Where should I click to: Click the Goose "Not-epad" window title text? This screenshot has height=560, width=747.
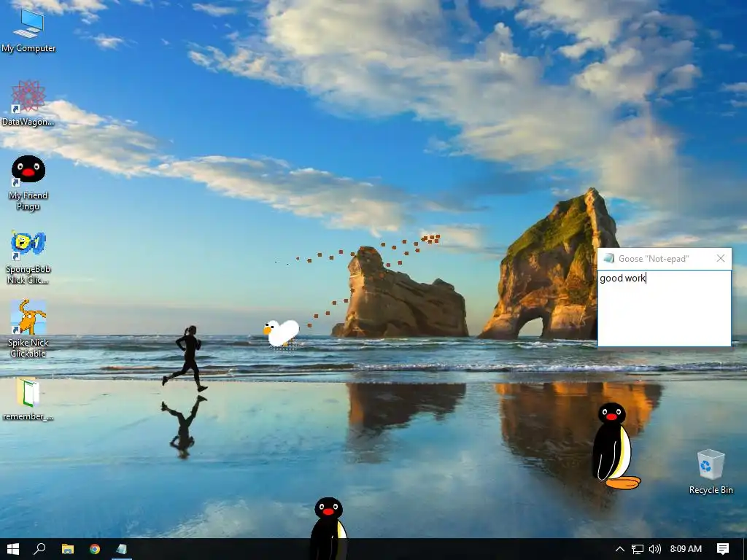[654, 259]
